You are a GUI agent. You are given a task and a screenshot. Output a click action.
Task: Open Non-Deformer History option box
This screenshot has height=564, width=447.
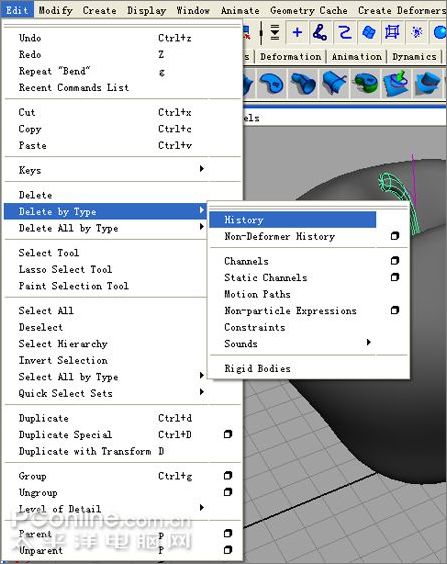(395, 236)
